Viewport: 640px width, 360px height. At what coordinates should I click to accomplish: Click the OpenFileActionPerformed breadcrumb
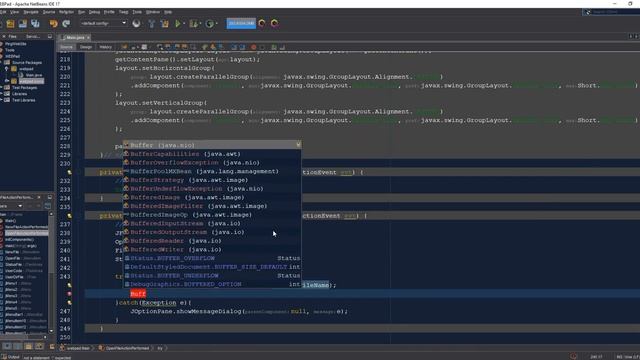(x=124, y=348)
